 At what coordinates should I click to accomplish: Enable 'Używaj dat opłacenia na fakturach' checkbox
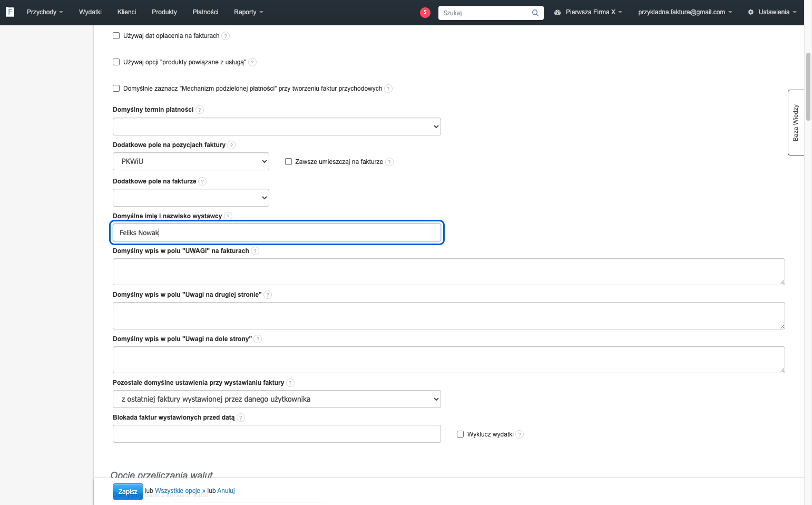(116, 36)
